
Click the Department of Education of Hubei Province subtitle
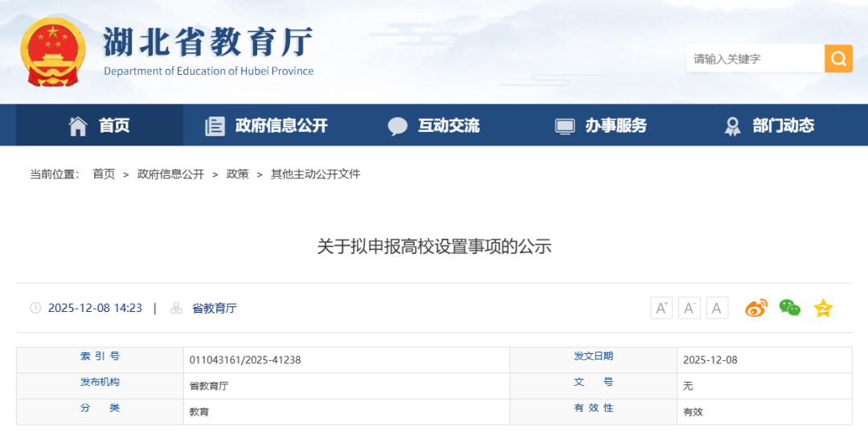209,72
